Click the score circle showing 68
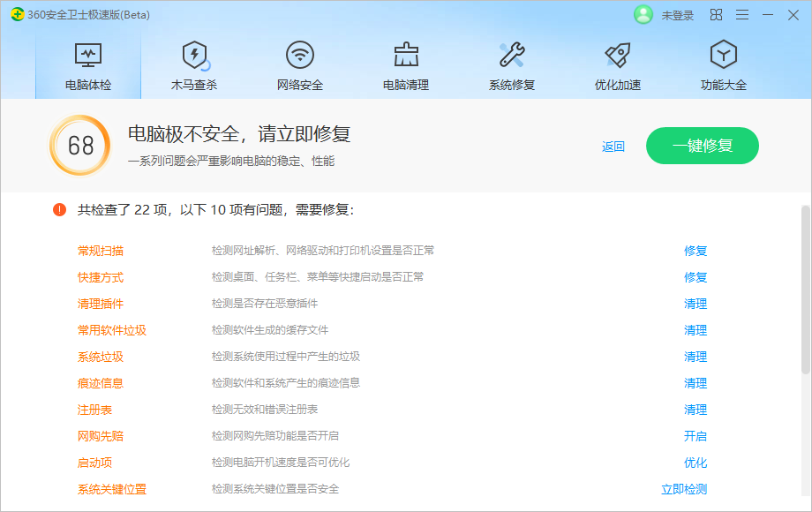The width and height of the screenshot is (812, 512). 80,146
